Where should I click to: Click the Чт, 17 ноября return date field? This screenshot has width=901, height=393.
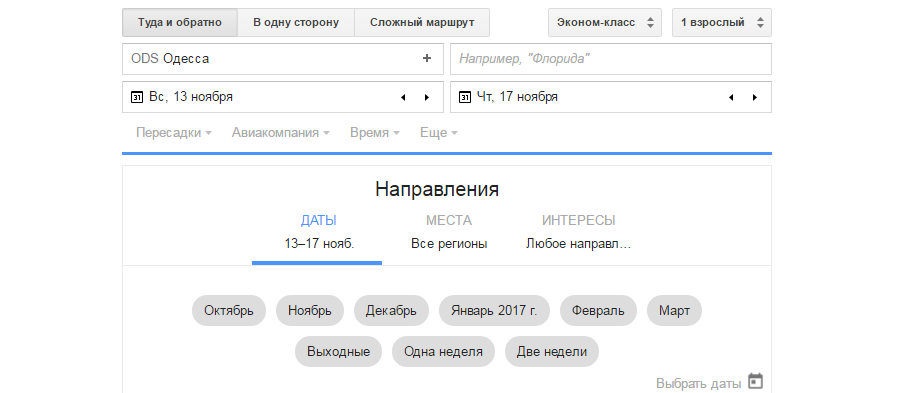point(611,97)
